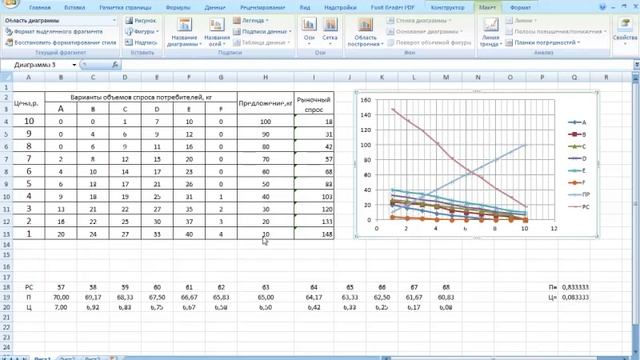Click the Линия тренда trendline button
640x360 pixels.
pyautogui.click(x=491, y=32)
